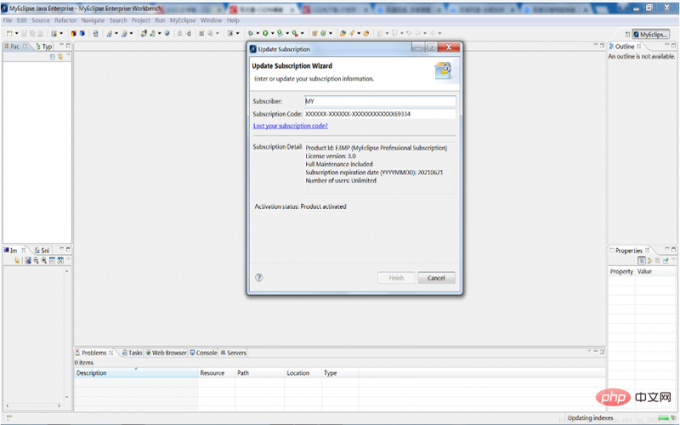
Task: Open the Image panel view menu chevron
Action: (68, 259)
